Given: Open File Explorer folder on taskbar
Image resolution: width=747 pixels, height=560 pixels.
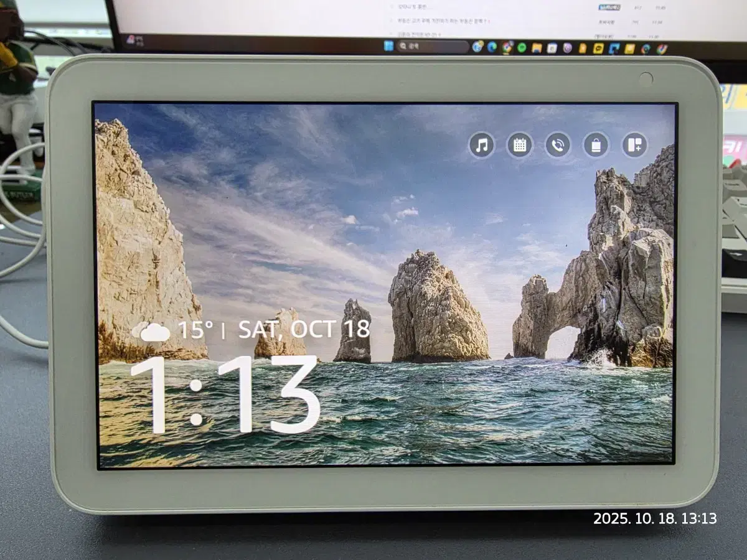Looking at the screenshot, I should coord(537,48).
